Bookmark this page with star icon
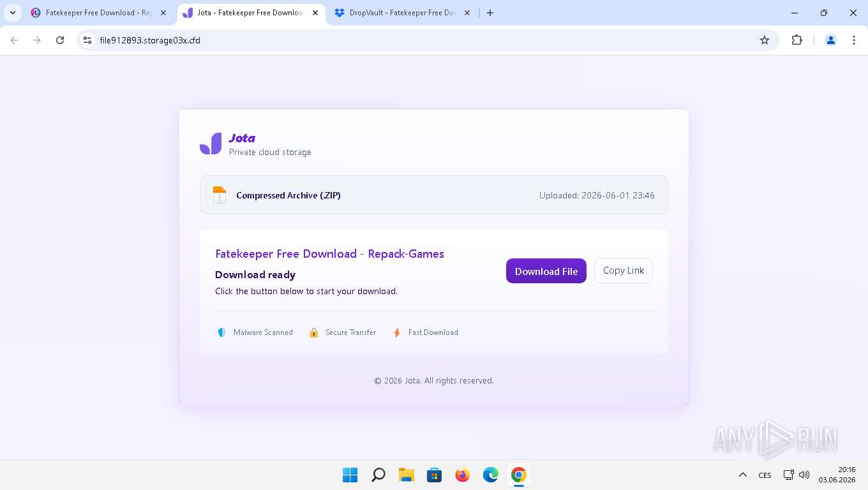This screenshot has width=868, height=490. (765, 40)
